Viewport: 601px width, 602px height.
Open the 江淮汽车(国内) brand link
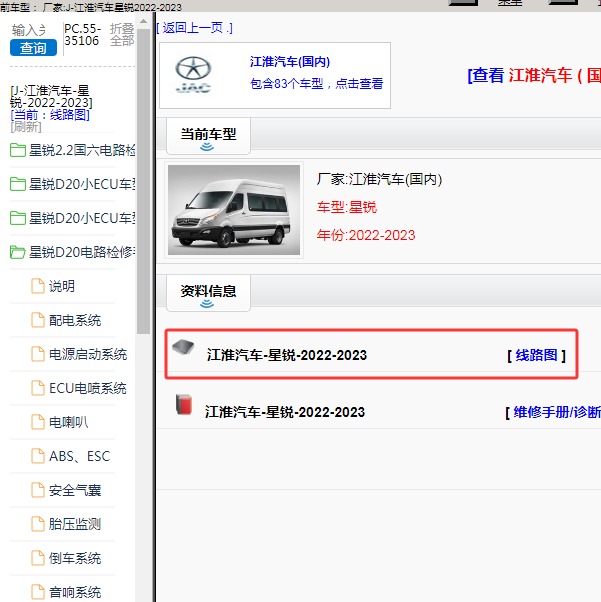tap(290, 62)
